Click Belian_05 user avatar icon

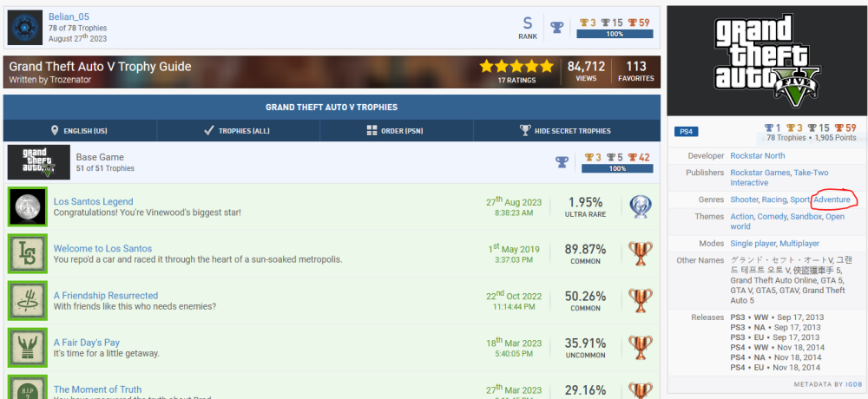[x=25, y=28]
